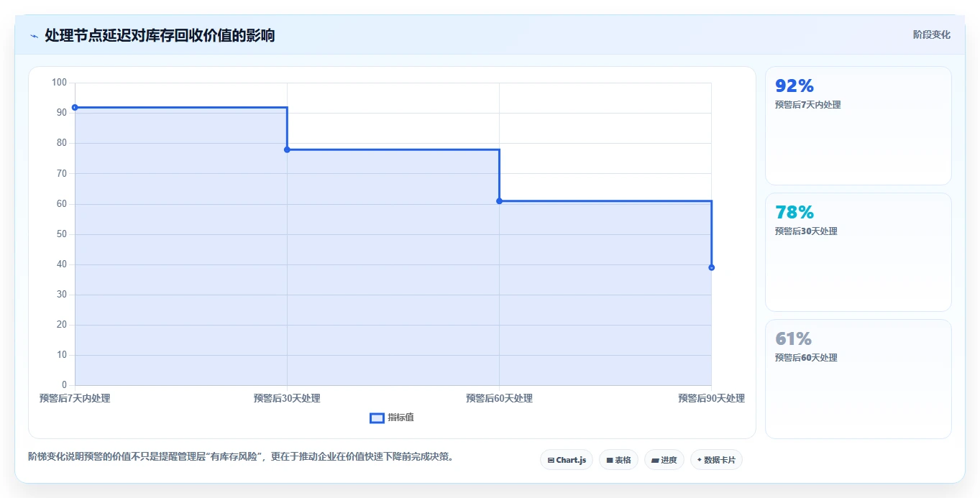The height and width of the screenshot is (498, 980).
Task: Click the caption text starting with 阶梯变化说明
Action: pos(241,457)
